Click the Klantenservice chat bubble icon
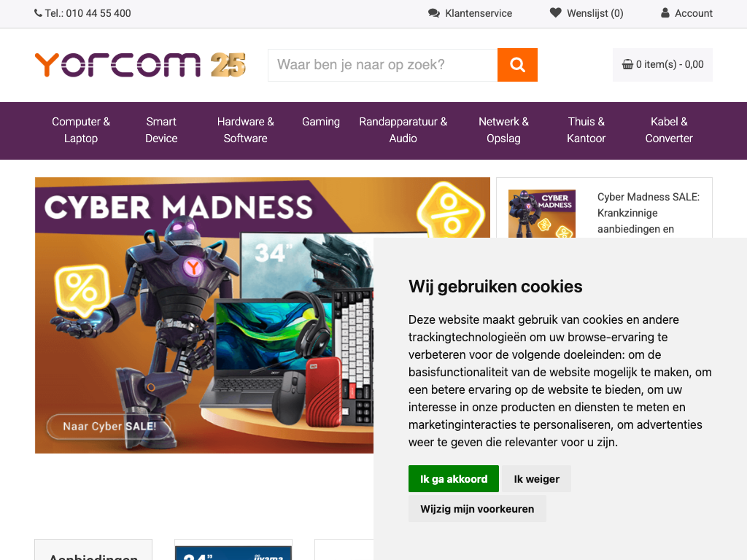 (x=433, y=13)
